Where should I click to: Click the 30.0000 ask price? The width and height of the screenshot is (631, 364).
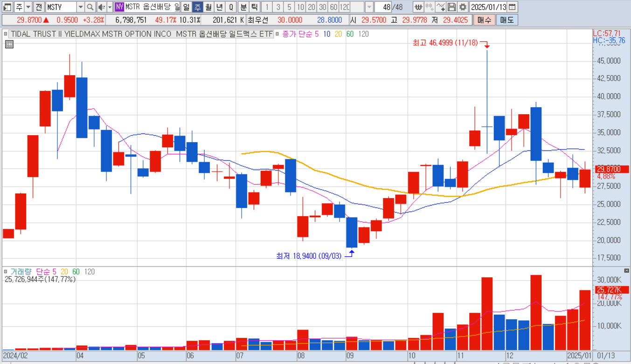[x=289, y=20]
